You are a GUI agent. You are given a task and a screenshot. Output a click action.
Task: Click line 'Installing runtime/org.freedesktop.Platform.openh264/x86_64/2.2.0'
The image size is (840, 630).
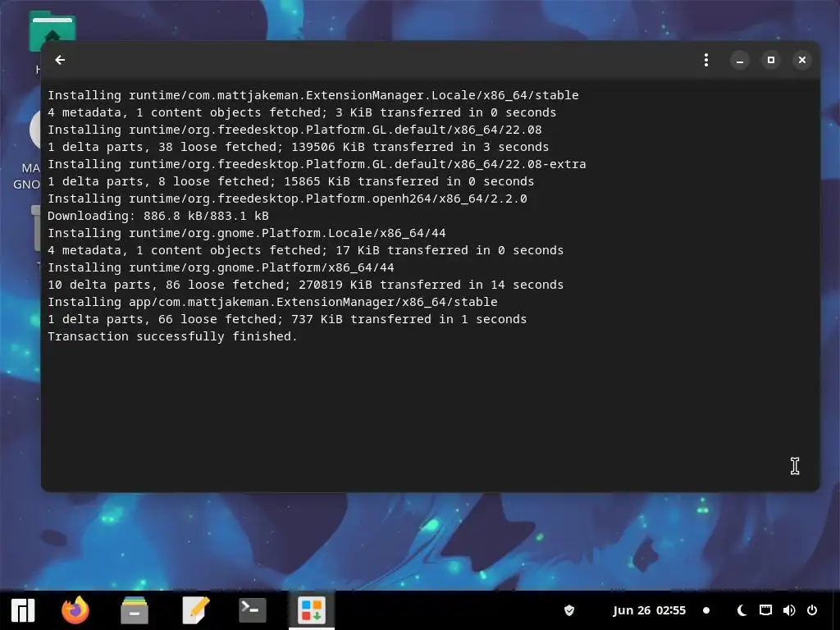coord(287,199)
